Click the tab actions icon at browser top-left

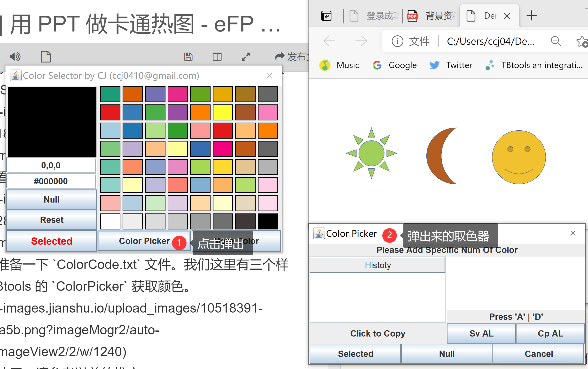pos(326,16)
